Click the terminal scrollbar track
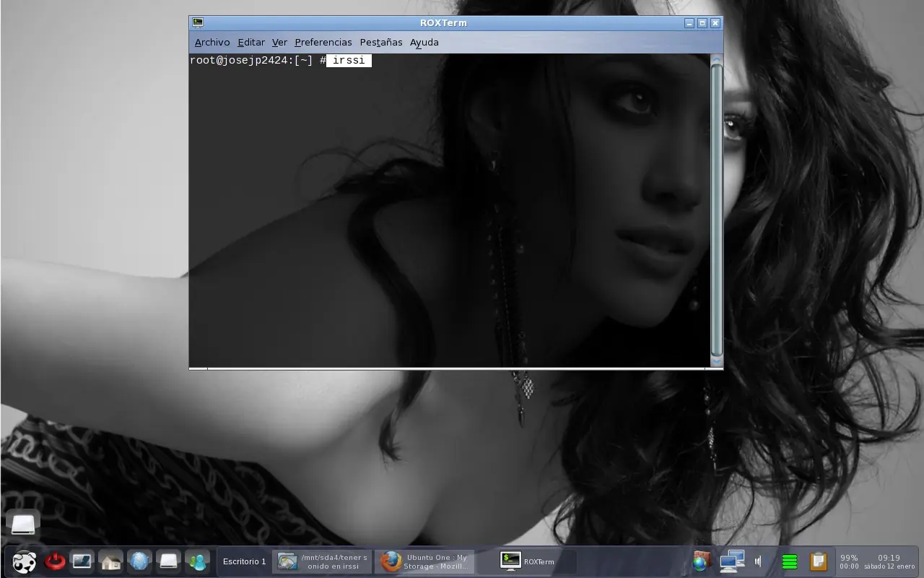924x578 pixels. [x=716, y=210]
